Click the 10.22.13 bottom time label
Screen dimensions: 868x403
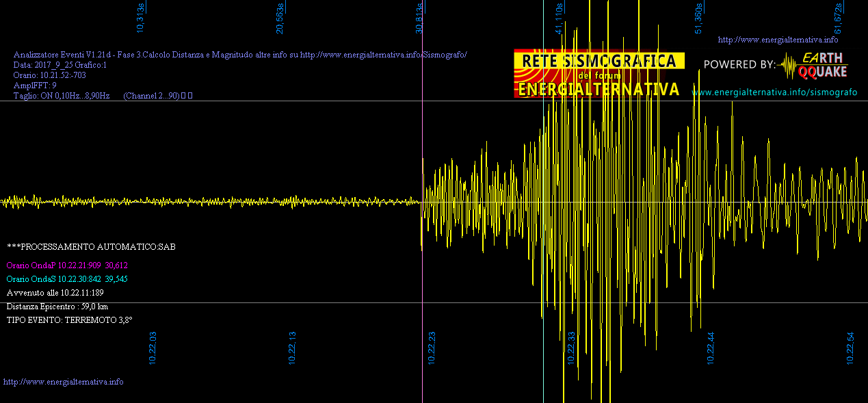tap(293, 348)
